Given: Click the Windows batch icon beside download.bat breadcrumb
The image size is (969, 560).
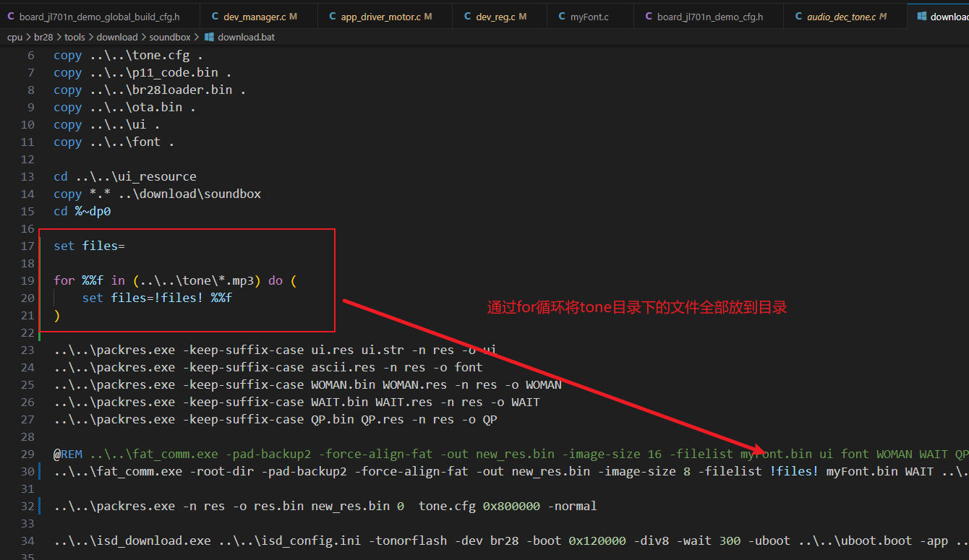Looking at the screenshot, I should click(209, 37).
